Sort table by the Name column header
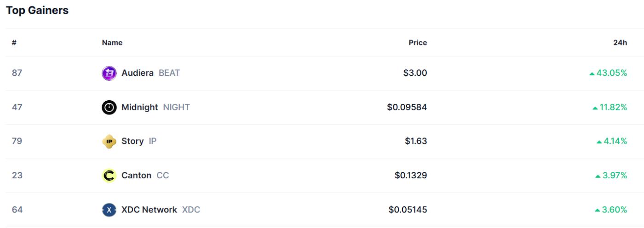The image size is (644, 228). pos(112,43)
